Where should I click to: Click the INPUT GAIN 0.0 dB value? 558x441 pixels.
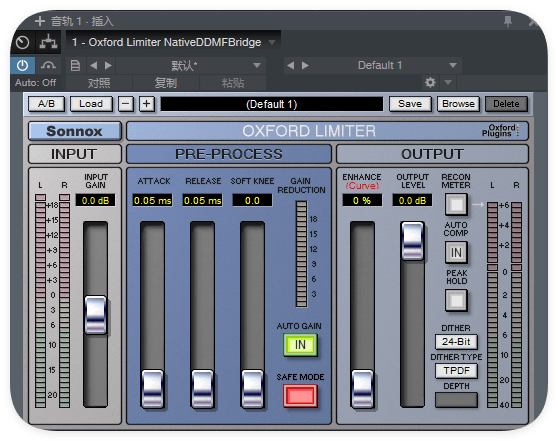[95, 200]
